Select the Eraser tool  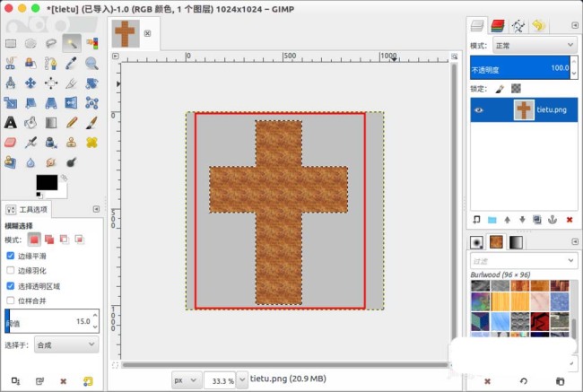point(11,143)
